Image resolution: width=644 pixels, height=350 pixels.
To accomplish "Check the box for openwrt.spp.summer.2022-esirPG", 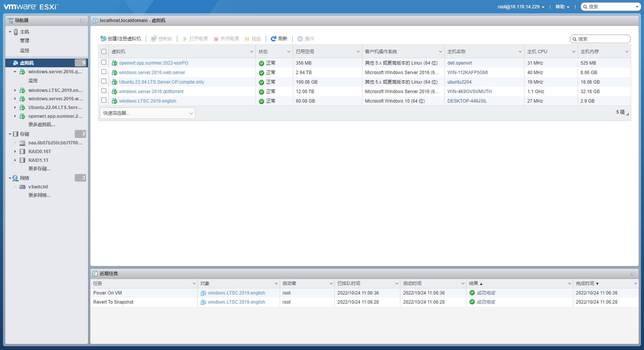I will [x=104, y=62].
